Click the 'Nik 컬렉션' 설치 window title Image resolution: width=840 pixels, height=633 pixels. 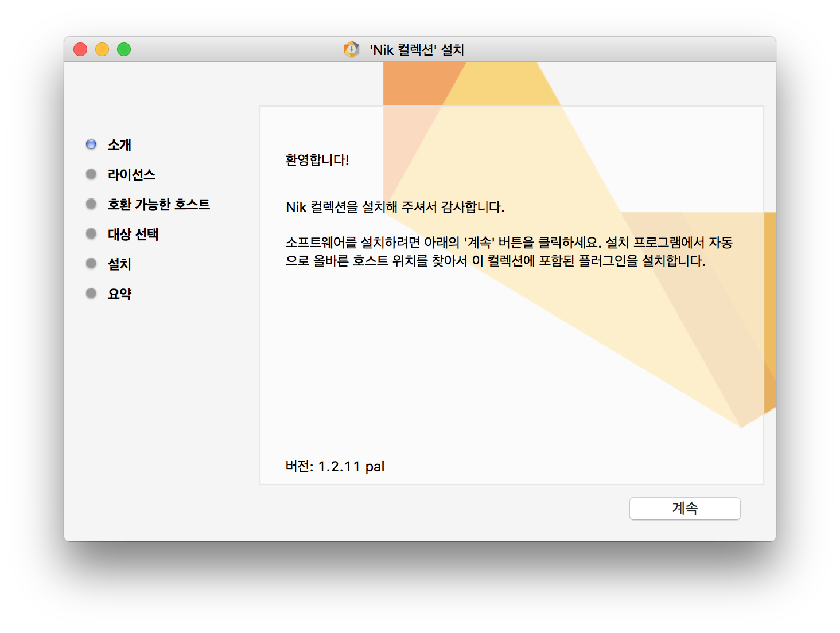(417, 50)
